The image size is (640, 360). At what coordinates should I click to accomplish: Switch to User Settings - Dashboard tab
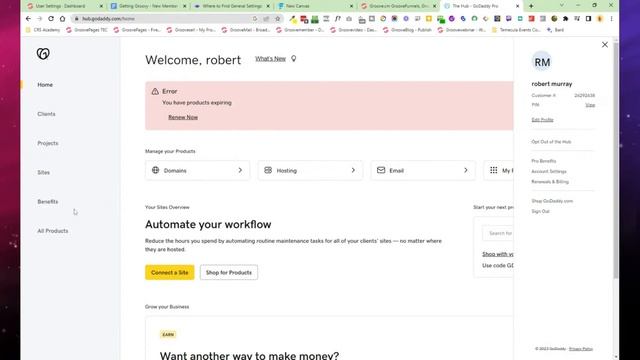tap(64, 6)
